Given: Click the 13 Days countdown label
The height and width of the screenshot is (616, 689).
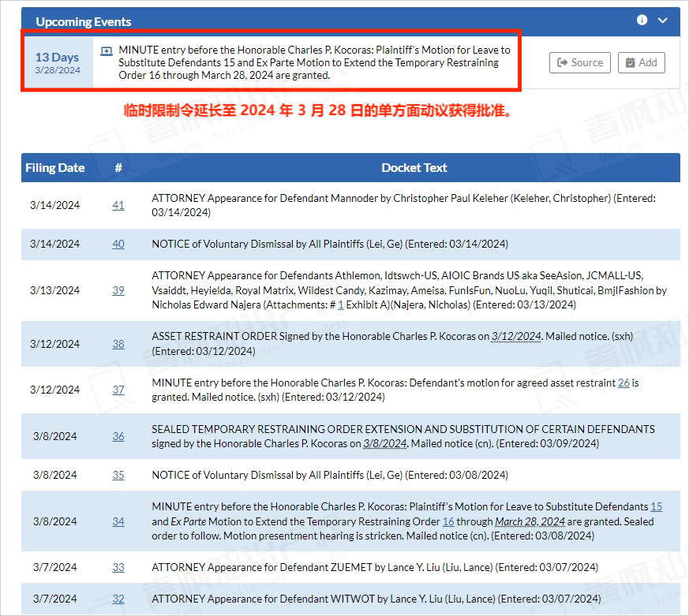Looking at the screenshot, I should tap(57, 57).
